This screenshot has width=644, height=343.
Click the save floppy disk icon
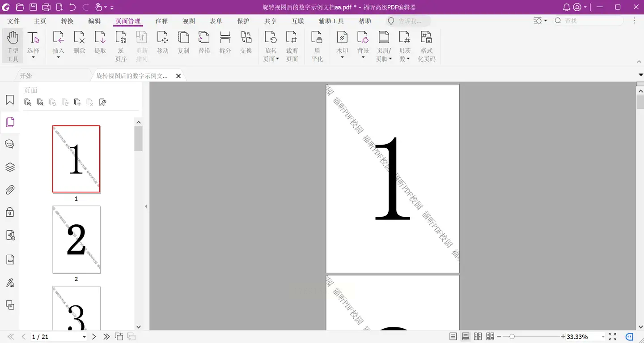pyautogui.click(x=33, y=7)
